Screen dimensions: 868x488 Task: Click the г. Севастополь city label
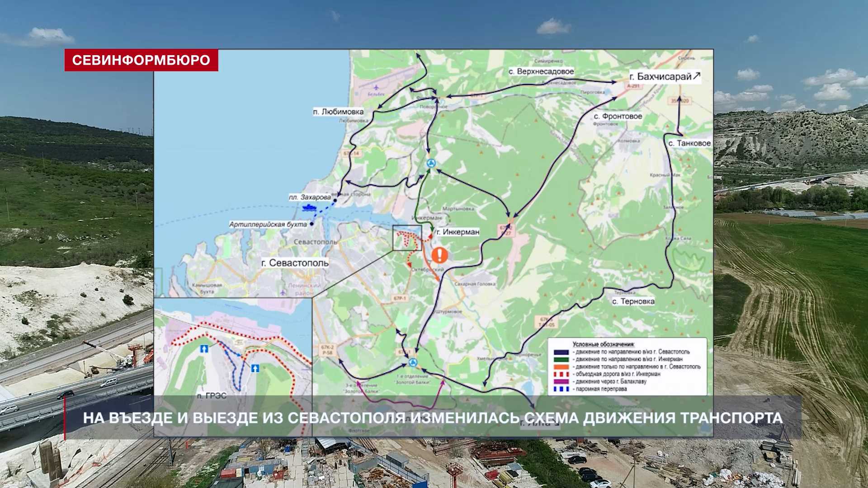click(295, 263)
